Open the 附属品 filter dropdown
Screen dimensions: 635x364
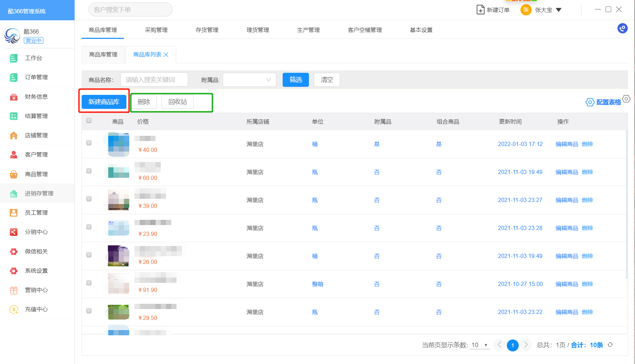click(x=249, y=80)
